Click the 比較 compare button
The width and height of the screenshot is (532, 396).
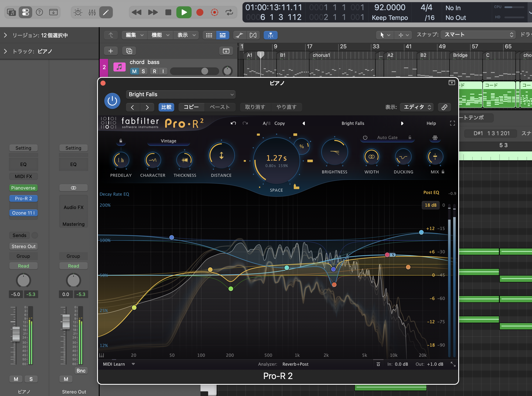(x=166, y=107)
